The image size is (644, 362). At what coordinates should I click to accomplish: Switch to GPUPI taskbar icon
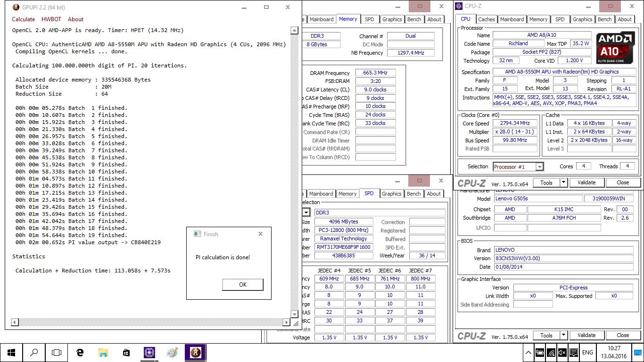click(x=195, y=352)
